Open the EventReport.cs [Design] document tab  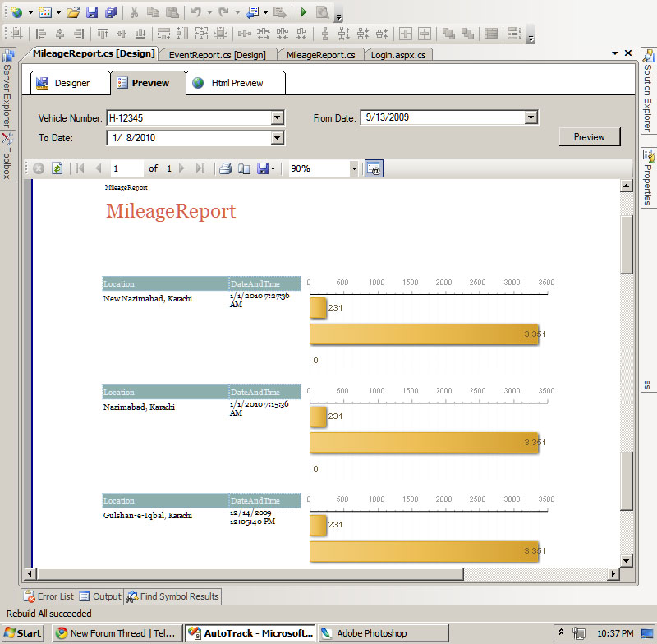217,55
